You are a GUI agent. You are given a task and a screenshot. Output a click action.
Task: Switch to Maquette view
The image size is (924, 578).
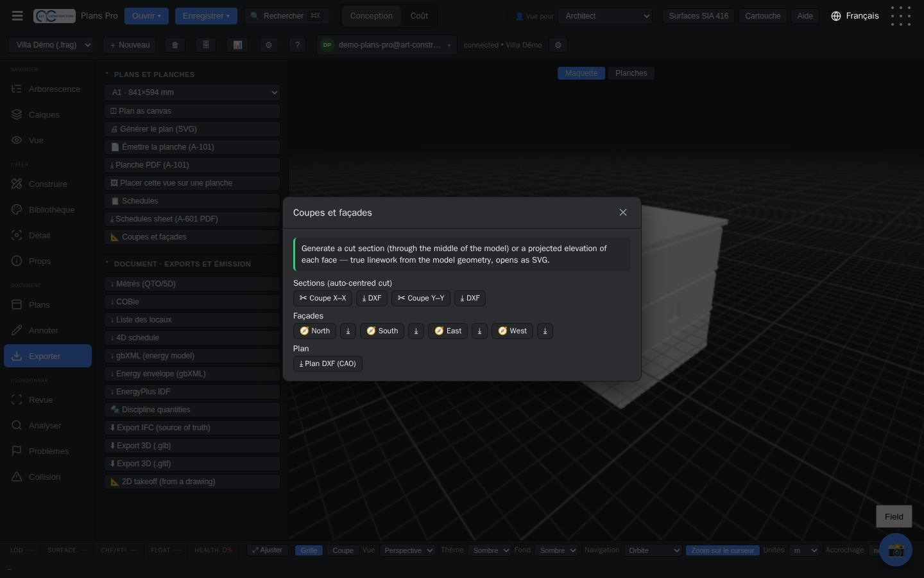pyautogui.click(x=581, y=73)
